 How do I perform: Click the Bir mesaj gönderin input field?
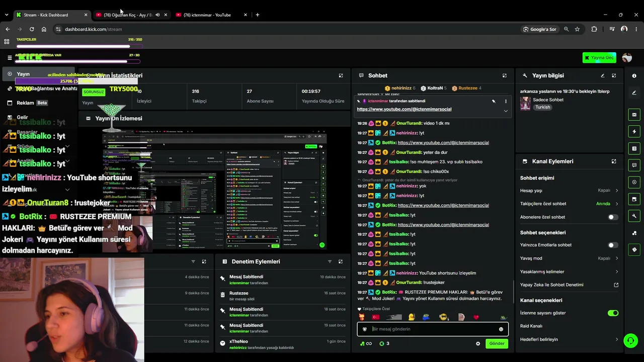(433, 329)
